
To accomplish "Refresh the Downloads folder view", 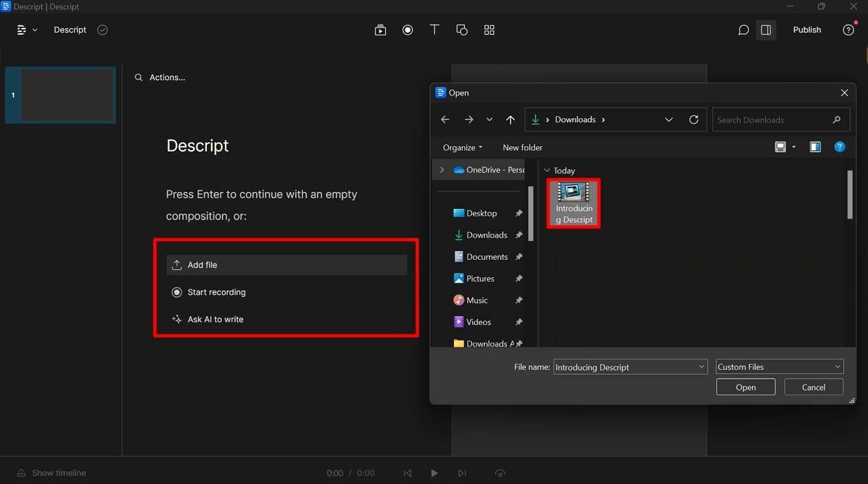I will click(694, 119).
